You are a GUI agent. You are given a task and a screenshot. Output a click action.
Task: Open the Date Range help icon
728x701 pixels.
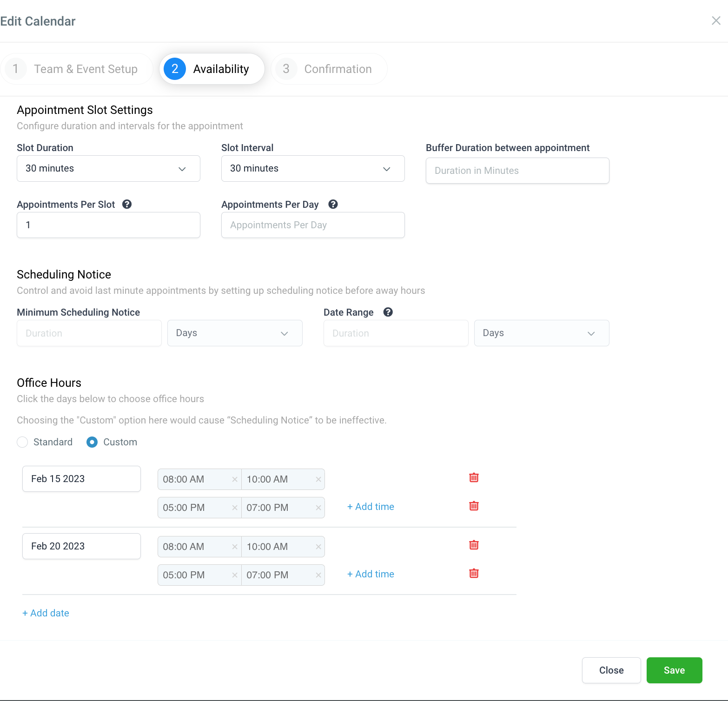[388, 312]
